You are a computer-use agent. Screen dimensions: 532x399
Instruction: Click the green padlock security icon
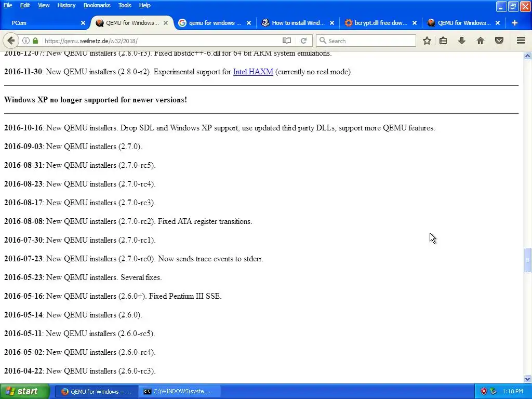tap(35, 41)
